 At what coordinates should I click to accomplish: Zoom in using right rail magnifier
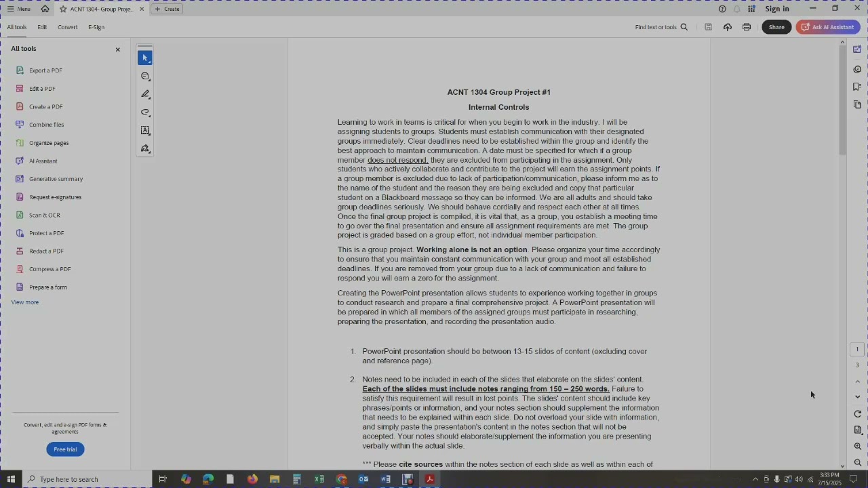tap(858, 447)
